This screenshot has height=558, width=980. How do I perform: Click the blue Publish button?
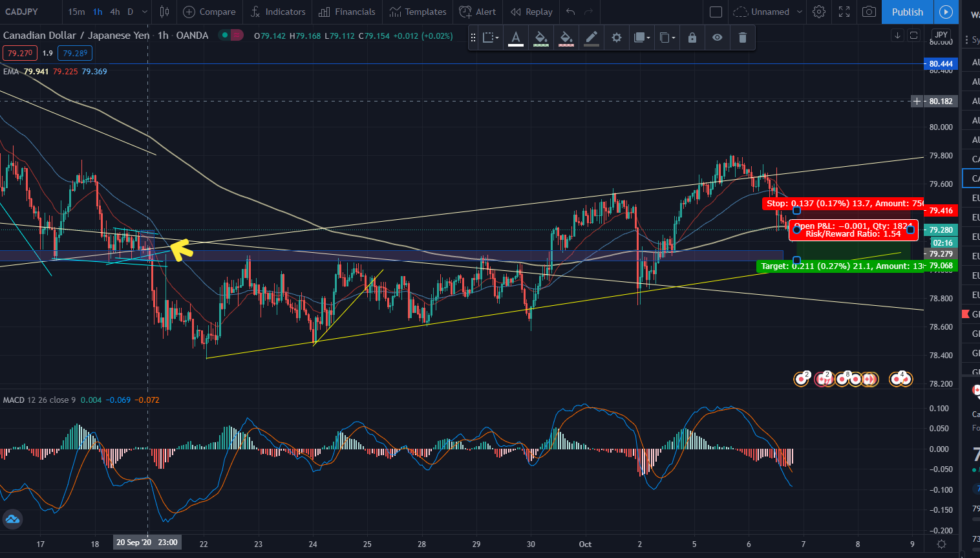click(x=907, y=12)
